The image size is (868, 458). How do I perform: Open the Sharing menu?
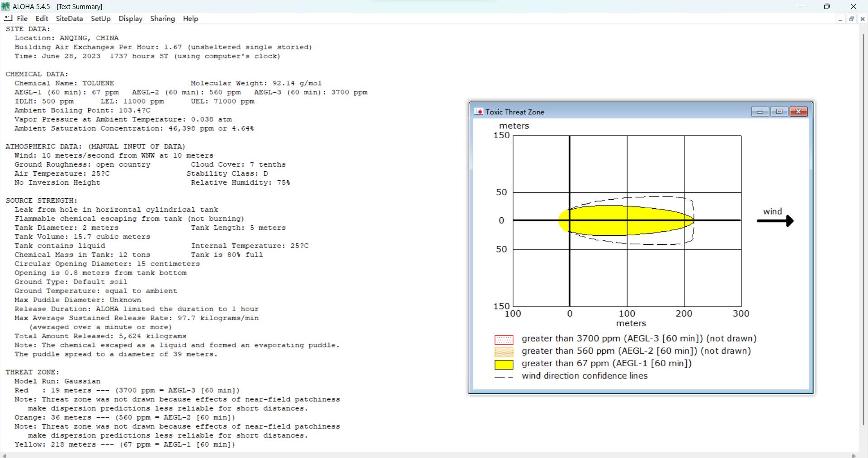[x=162, y=19]
